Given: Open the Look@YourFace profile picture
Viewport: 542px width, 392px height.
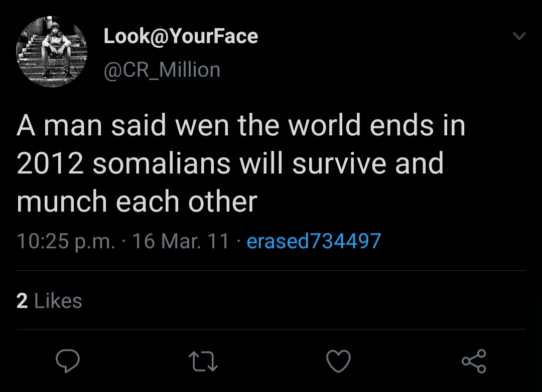Looking at the screenshot, I should [x=52, y=52].
